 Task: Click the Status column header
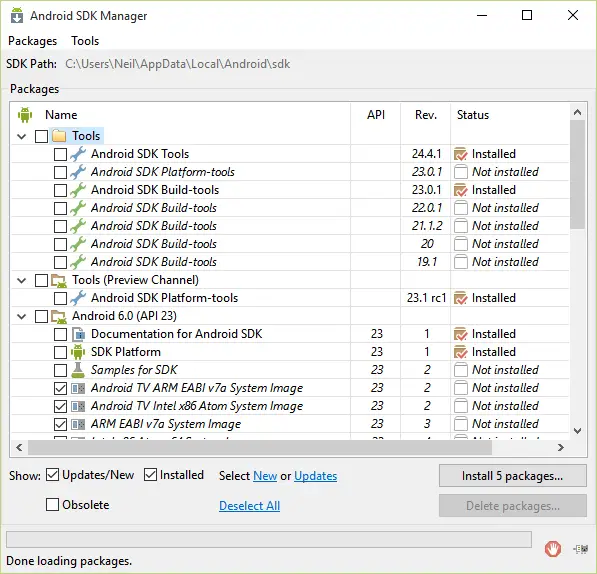[473, 115]
